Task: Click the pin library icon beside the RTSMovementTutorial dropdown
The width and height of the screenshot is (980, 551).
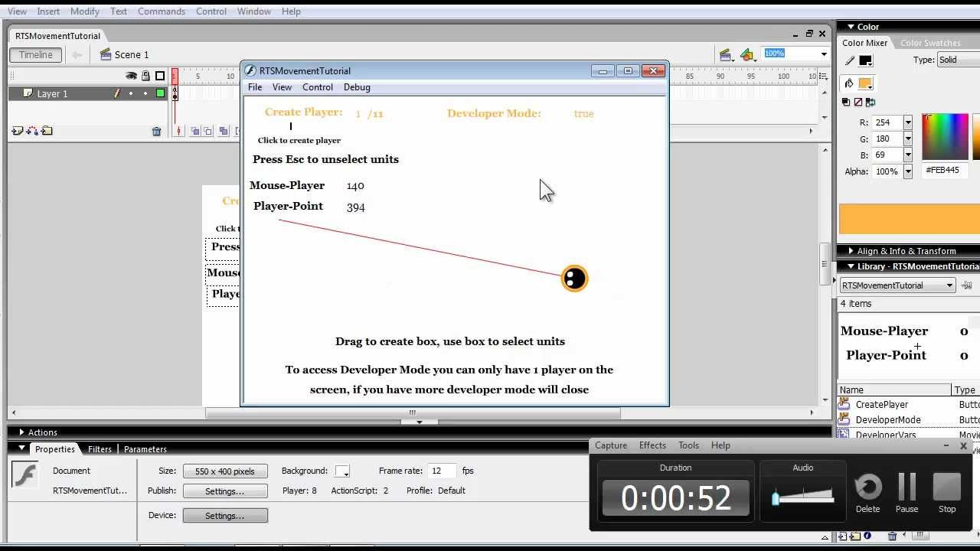Action: [x=967, y=285]
